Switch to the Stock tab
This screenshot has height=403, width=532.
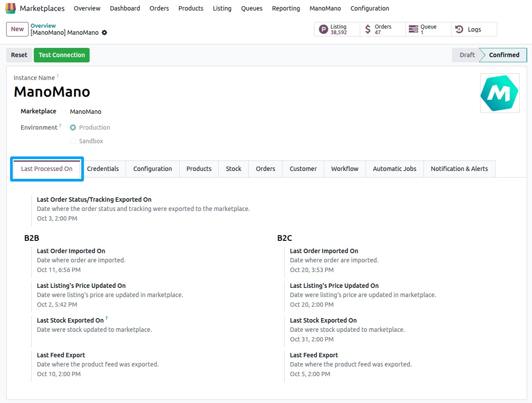coord(234,169)
